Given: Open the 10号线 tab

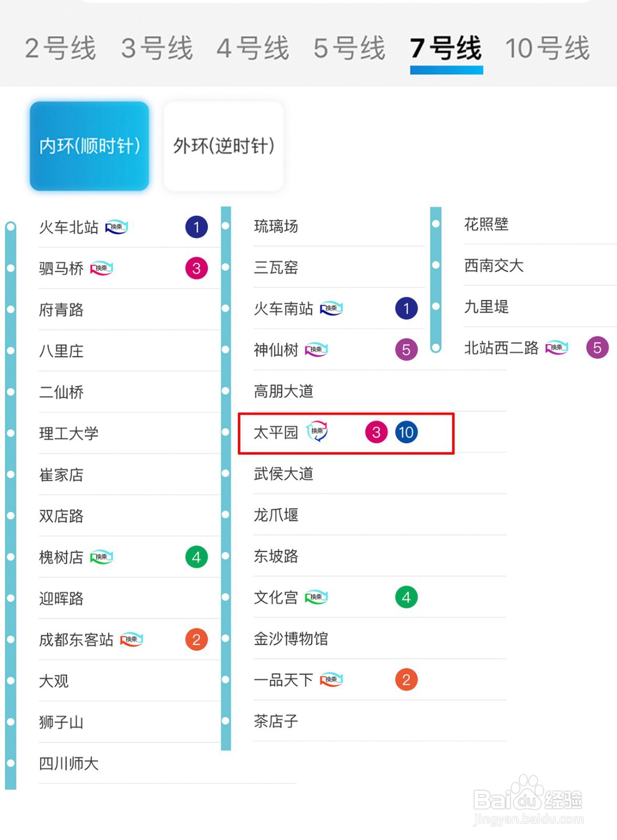Looking at the screenshot, I should point(547,48).
